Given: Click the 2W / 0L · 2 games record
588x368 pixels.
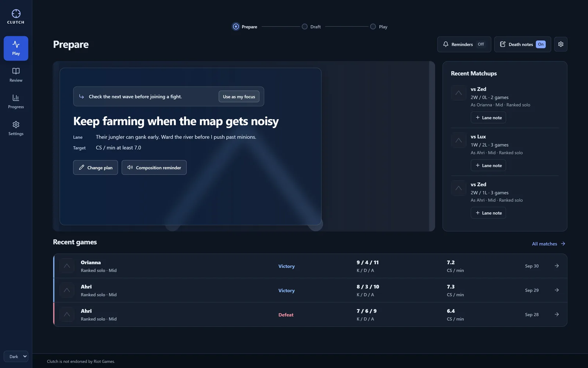Looking at the screenshot, I should tap(490, 97).
